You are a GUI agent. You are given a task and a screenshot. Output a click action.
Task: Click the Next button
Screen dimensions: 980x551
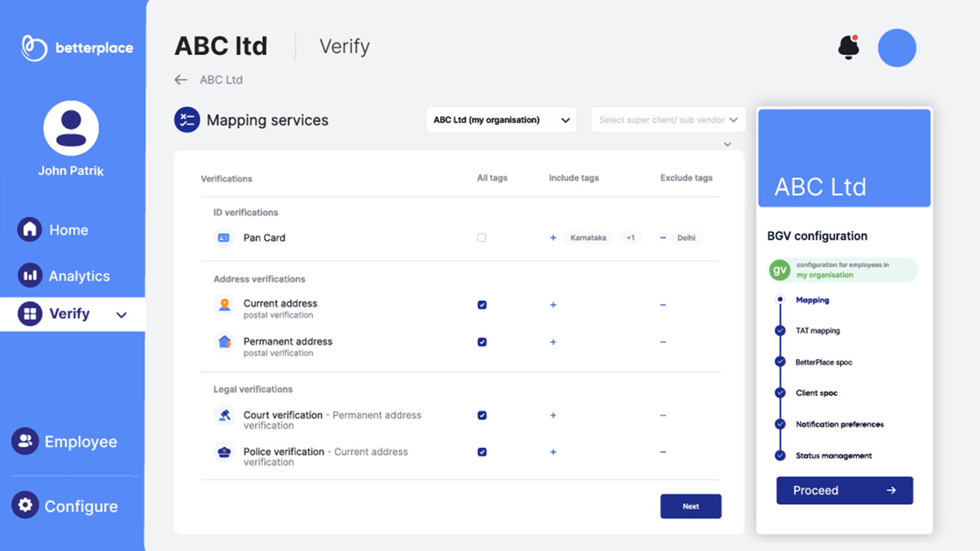click(x=690, y=506)
